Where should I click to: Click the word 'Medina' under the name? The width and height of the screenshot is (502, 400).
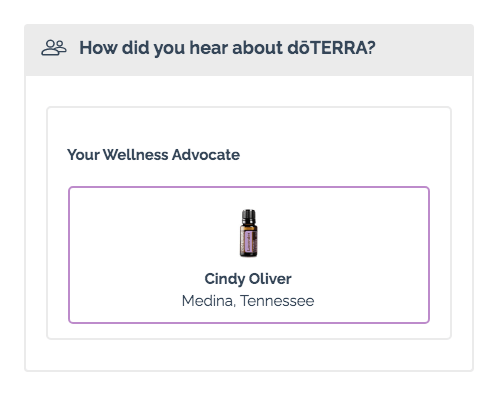(208, 301)
